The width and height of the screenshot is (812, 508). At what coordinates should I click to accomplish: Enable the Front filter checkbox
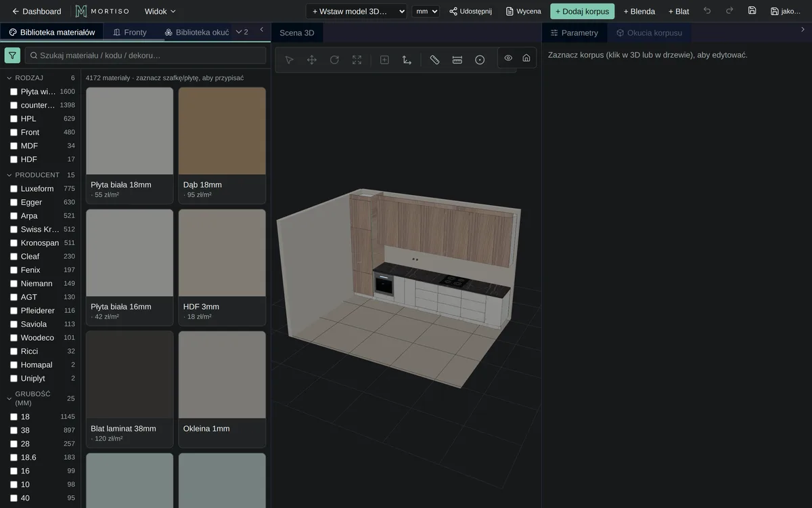point(14,132)
